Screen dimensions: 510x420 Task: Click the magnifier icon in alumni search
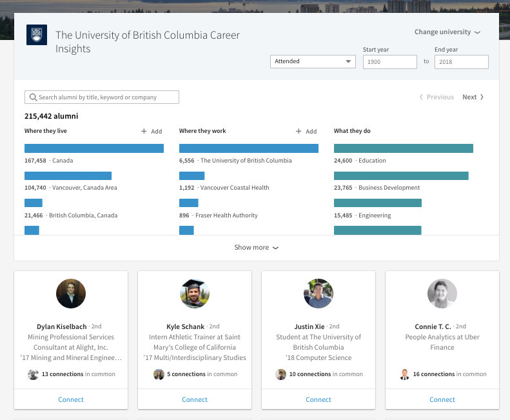coord(33,97)
